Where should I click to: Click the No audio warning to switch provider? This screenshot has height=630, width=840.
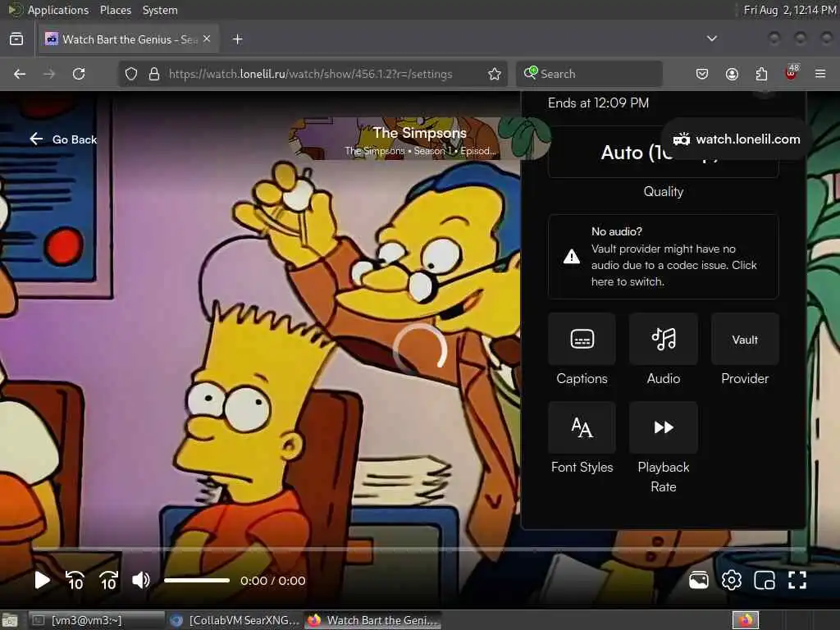coord(663,257)
